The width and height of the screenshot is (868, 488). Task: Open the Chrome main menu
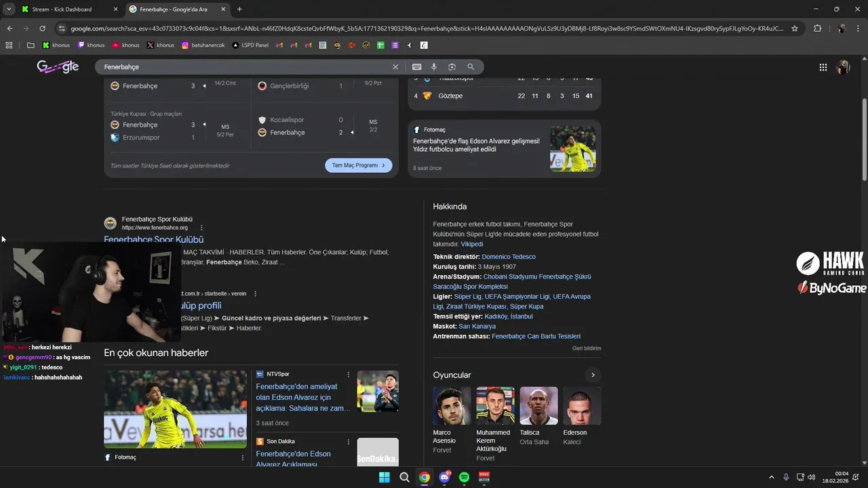(859, 28)
